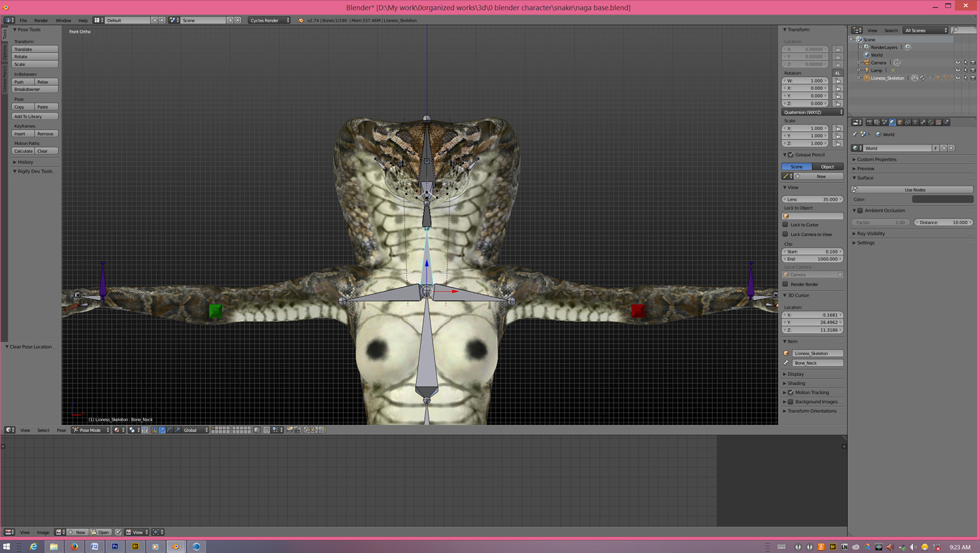The width and height of the screenshot is (980, 553).
Task: Open the Render menu
Action: point(41,20)
